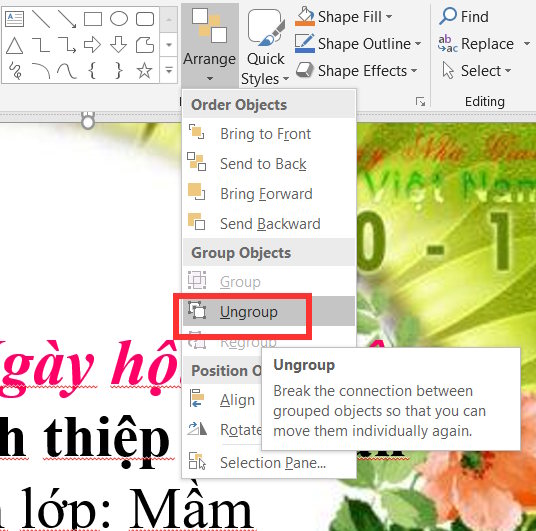Screen dimensions: 536x531
Task: Select the Isosceles Triangle shape
Action: [x=15, y=45]
